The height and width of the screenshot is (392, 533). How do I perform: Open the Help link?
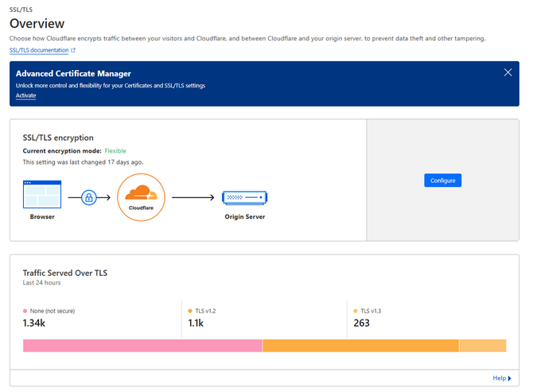pyautogui.click(x=500, y=378)
